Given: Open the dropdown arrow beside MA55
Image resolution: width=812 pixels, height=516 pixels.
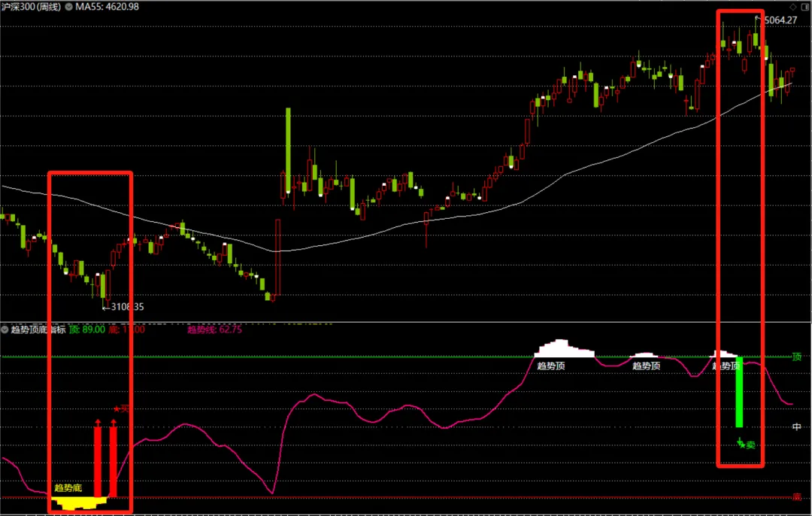Looking at the screenshot, I should coord(68,7).
